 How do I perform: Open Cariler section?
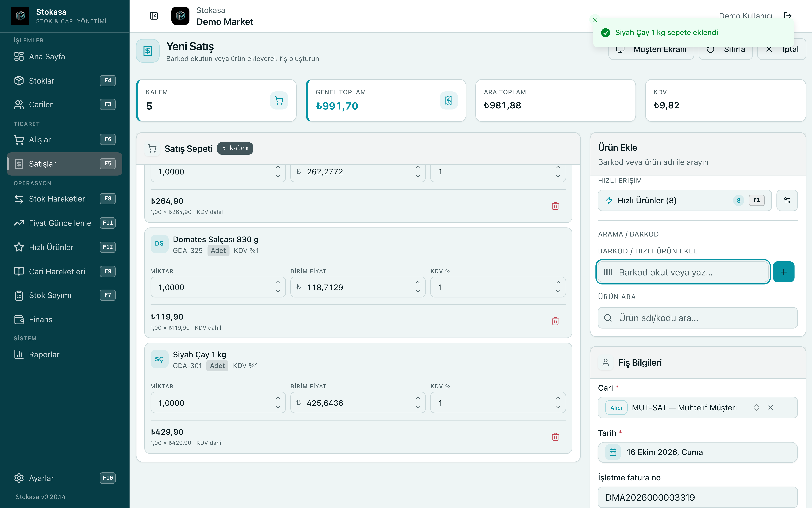coord(64,104)
